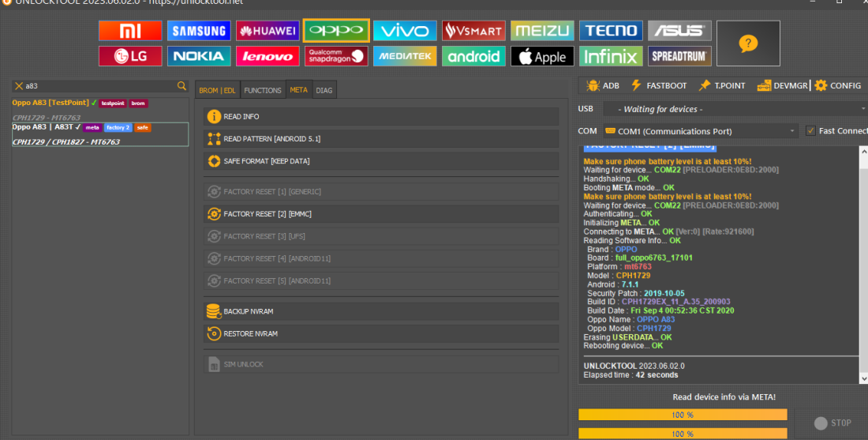The height and width of the screenshot is (440, 868).
Task: Toggle the Fast Connect checkbox
Action: click(x=810, y=131)
